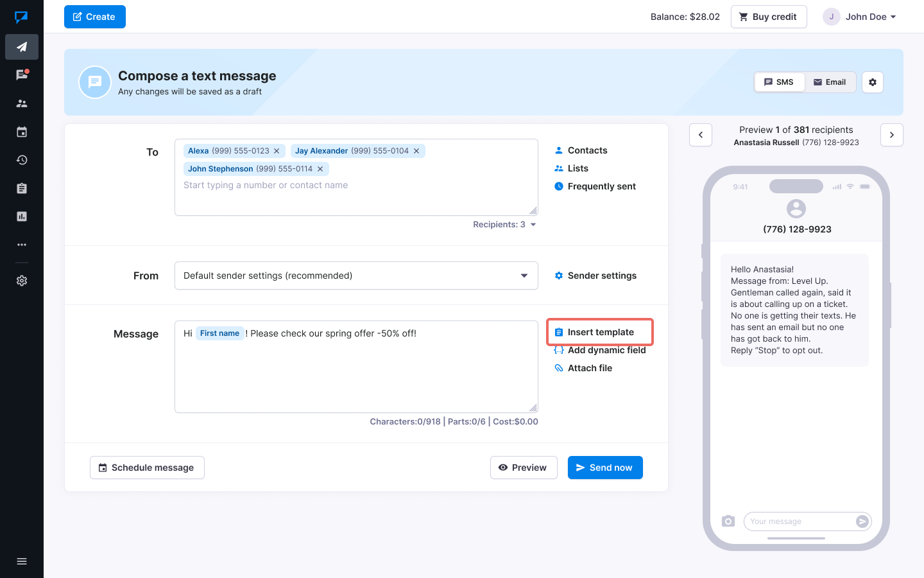Open the history clock icon in sidebar
Viewport: 924px width, 578px height.
[22, 160]
